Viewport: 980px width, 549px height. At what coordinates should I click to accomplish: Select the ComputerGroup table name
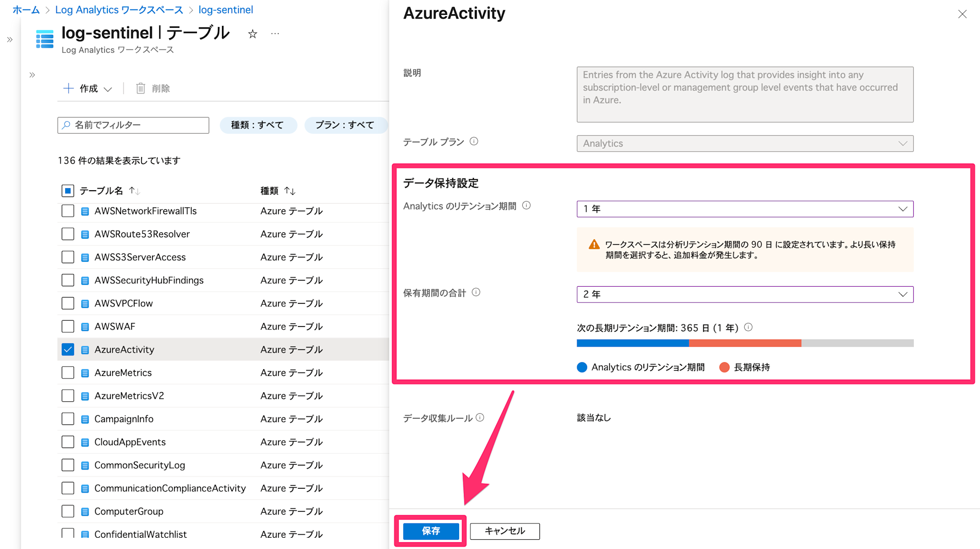point(129,511)
